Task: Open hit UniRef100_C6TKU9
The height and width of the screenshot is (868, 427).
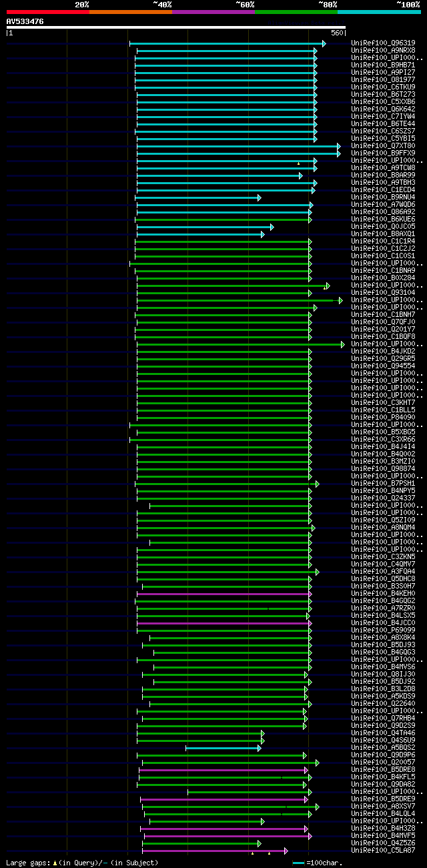Action: pyautogui.click(x=383, y=87)
